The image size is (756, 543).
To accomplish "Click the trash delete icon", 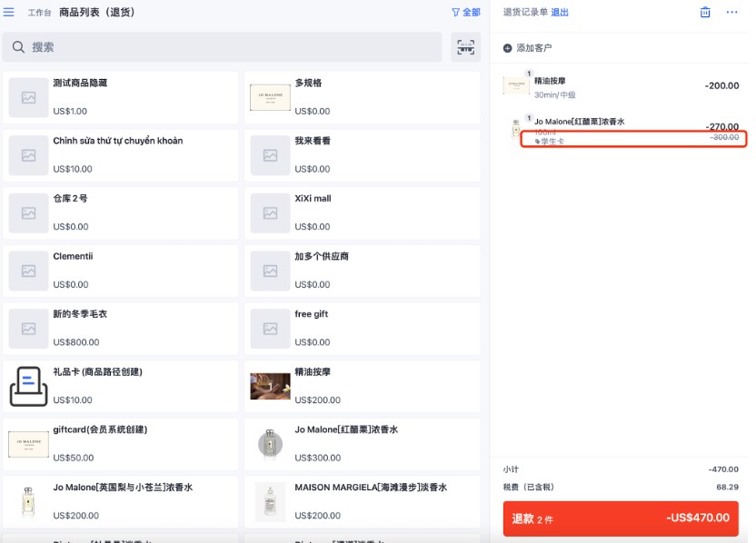I will [705, 12].
